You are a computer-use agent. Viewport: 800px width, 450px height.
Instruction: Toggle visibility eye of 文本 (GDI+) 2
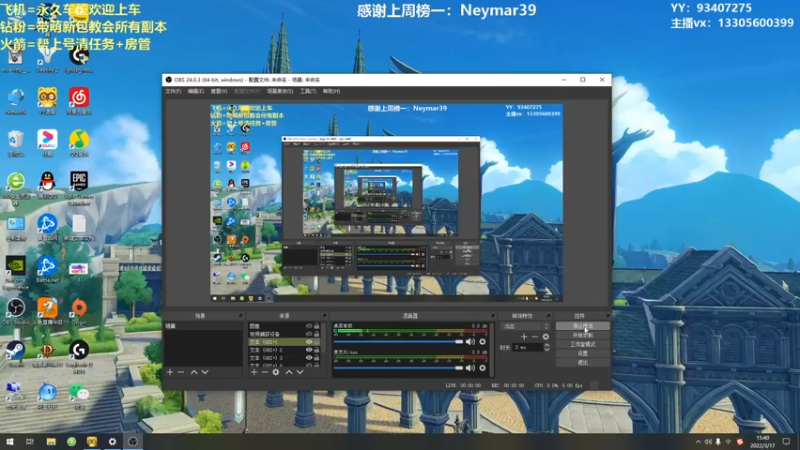pos(309,350)
